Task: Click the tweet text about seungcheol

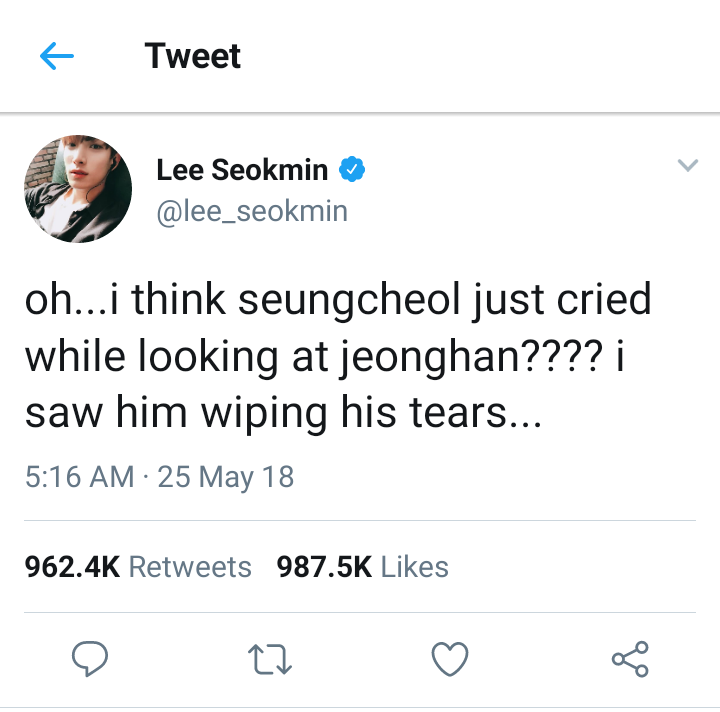Action: click(338, 355)
